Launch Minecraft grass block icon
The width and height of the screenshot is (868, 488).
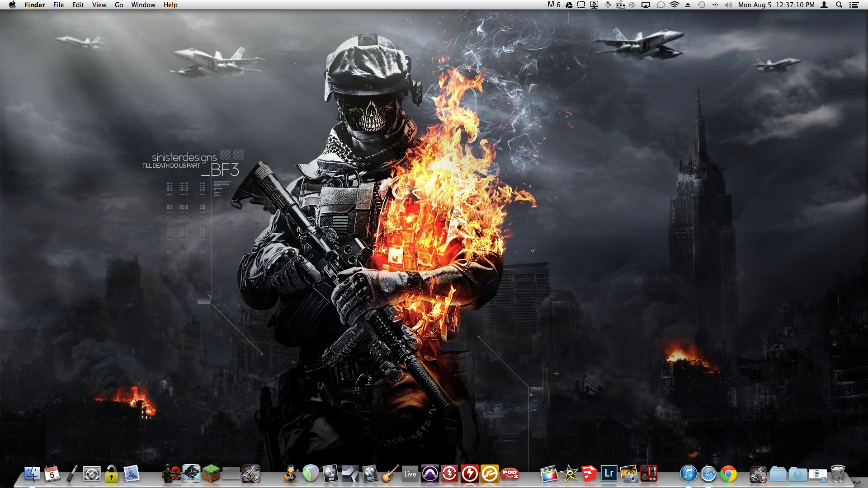[211, 474]
